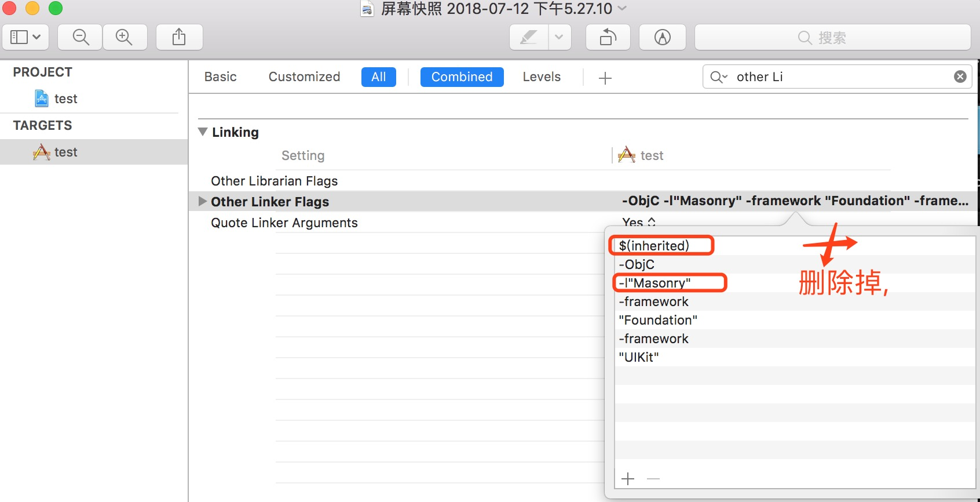Click the Preview toolbar search field

832,37
